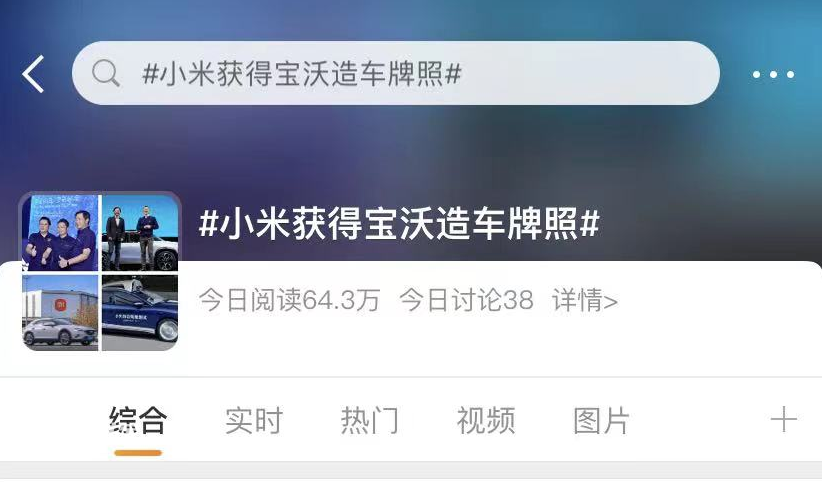
Task: Click the magnifying glass search icon
Action: 106,73
